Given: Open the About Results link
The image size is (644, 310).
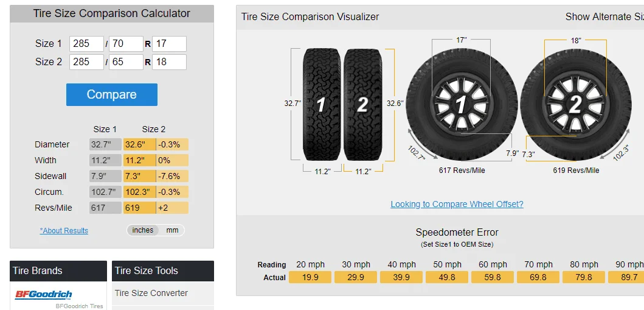Looking at the screenshot, I should click(x=64, y=231).
